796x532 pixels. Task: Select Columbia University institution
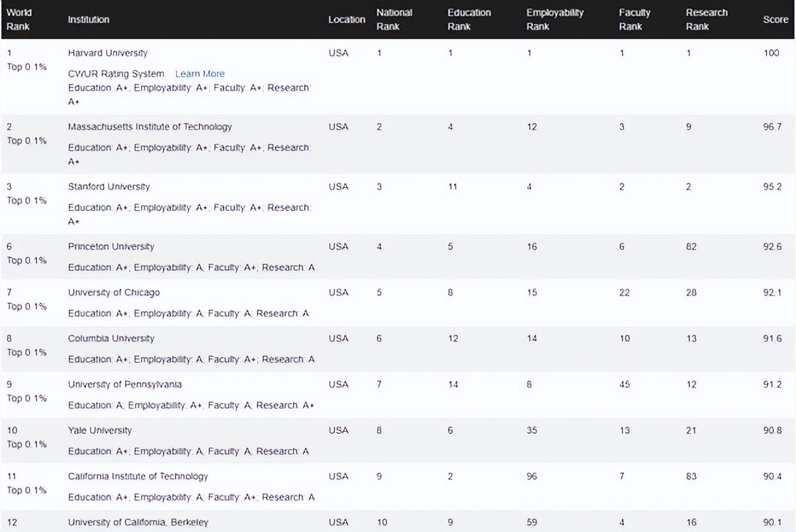[x=111, y=338]
